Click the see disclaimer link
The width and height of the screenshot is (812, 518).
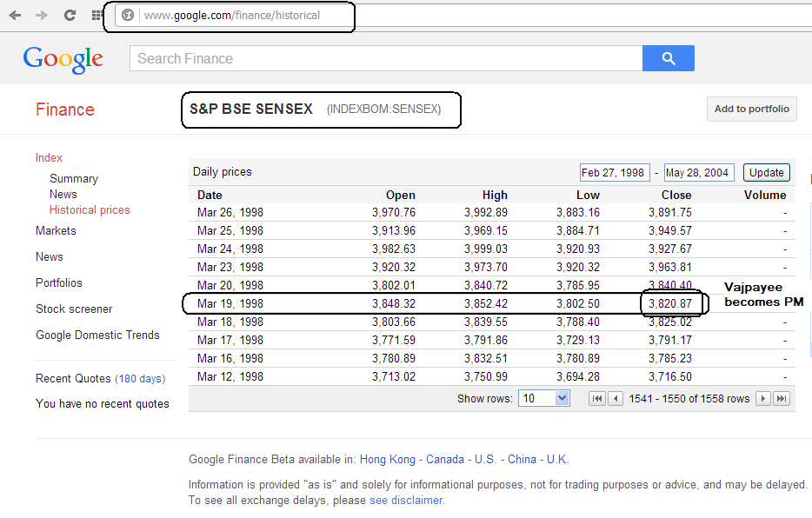(407, 501)
